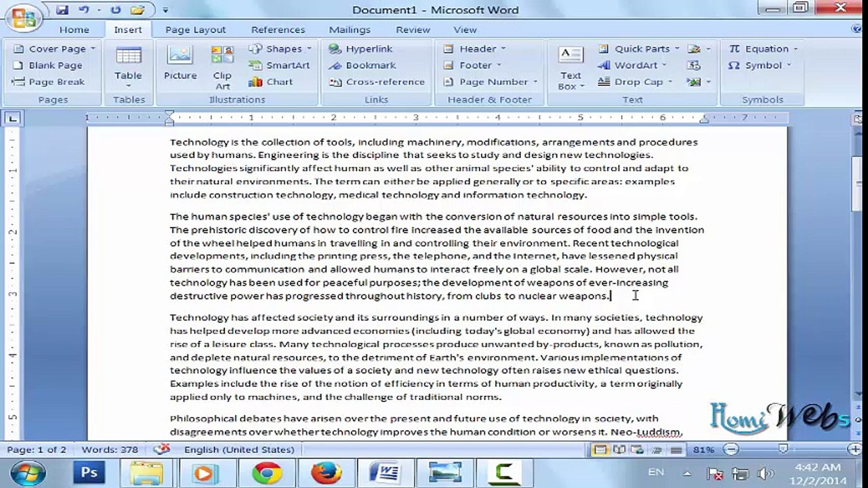Screen dimensions: 868x488
Task: Click the Repeat/Redo icon
Action: (x=116, y=10)
